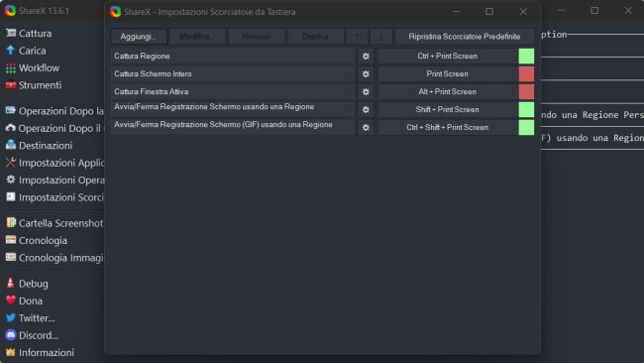Open the Carica menu in ShareX

33,51
